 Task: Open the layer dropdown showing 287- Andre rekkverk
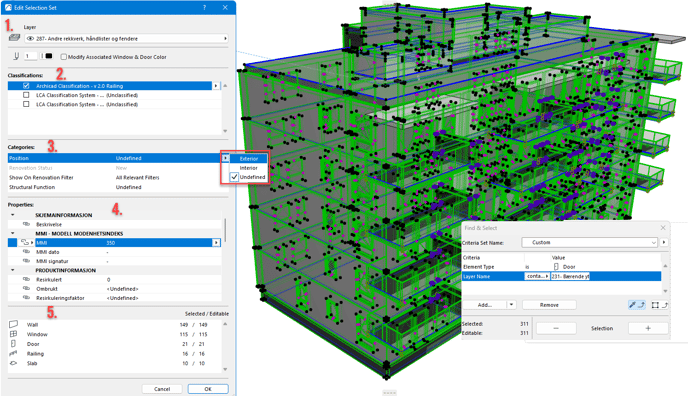[x=126, y=39]
